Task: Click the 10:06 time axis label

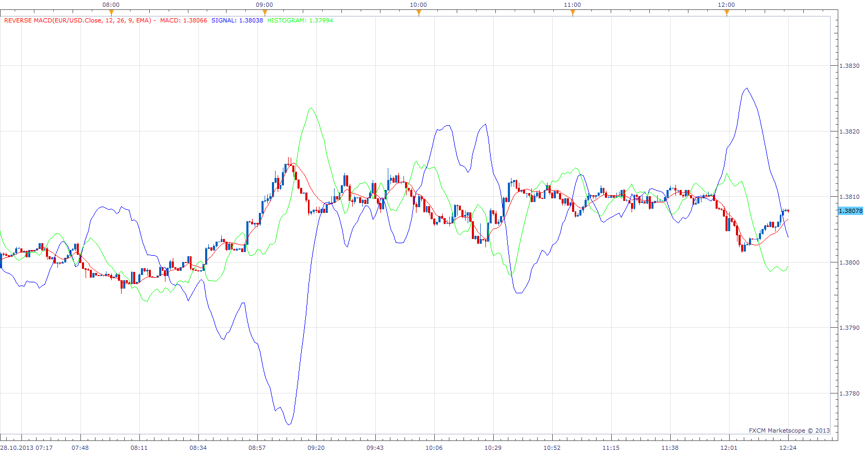Action: pyautogui.click(x=434, y=448)
